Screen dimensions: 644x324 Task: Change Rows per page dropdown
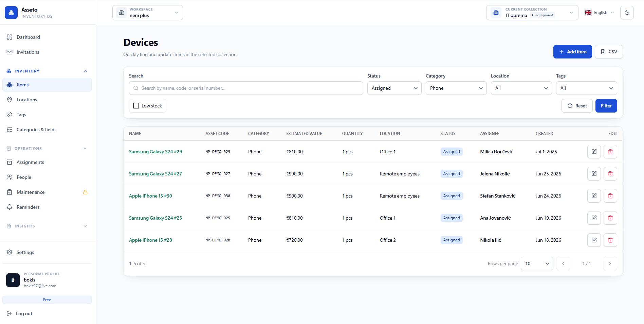click(x=537, y=263)
